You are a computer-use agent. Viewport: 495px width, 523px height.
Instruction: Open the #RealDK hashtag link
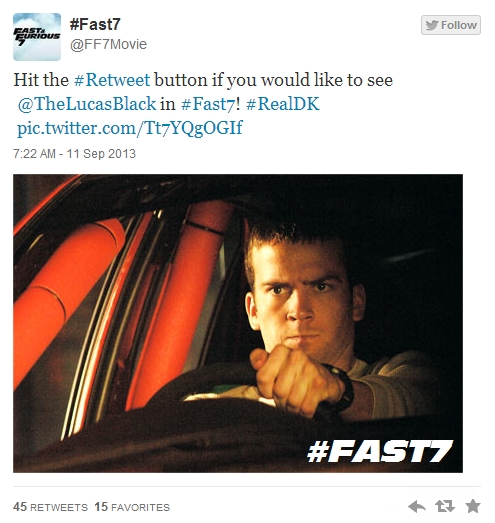point(283,104)
